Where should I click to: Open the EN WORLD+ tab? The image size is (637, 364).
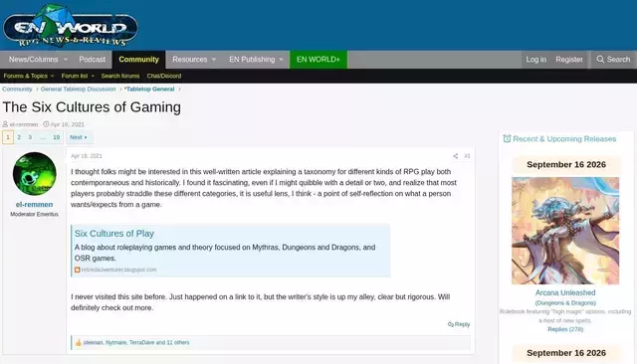[318, 60]
